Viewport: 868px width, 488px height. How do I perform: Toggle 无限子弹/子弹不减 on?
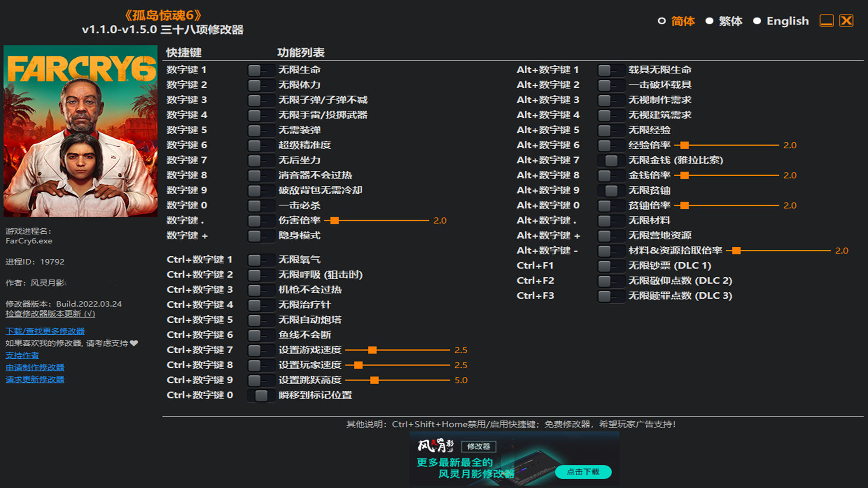click(261, 100)
